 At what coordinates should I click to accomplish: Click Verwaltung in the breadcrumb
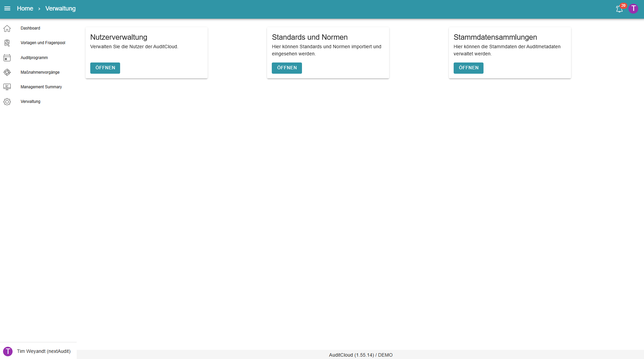[x=60, y=8]
